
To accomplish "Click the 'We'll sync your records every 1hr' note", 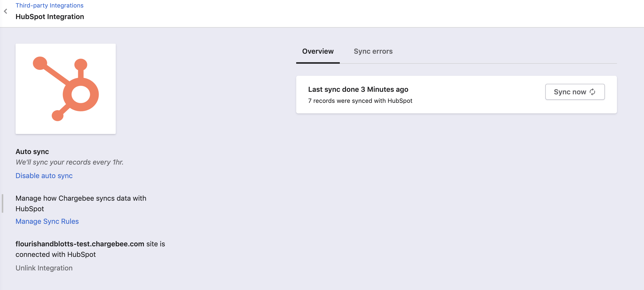I will tap(69, 162).
